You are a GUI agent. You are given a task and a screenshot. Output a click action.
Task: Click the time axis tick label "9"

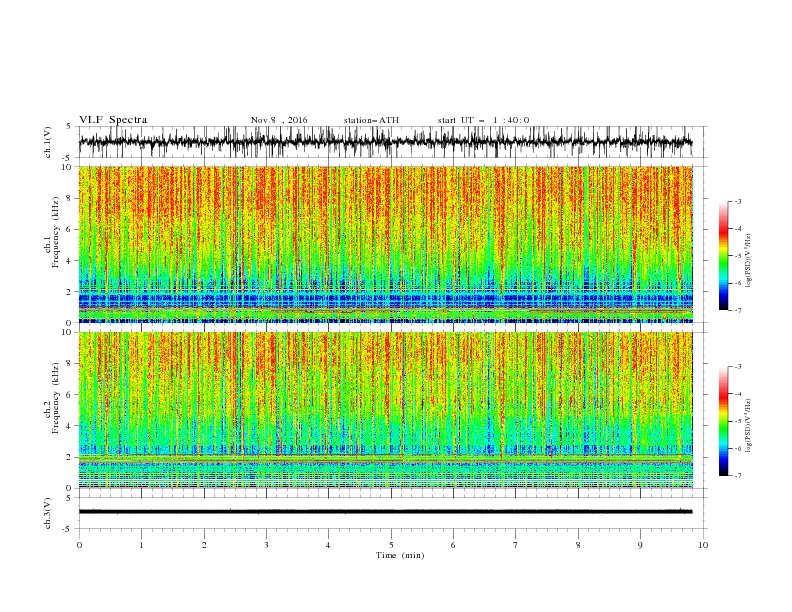(640, 545)
